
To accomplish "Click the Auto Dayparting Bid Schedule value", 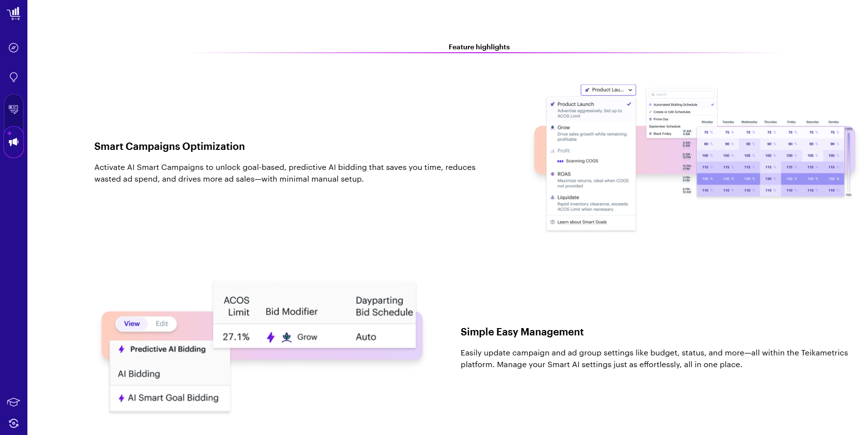I will tap(366, 337).
